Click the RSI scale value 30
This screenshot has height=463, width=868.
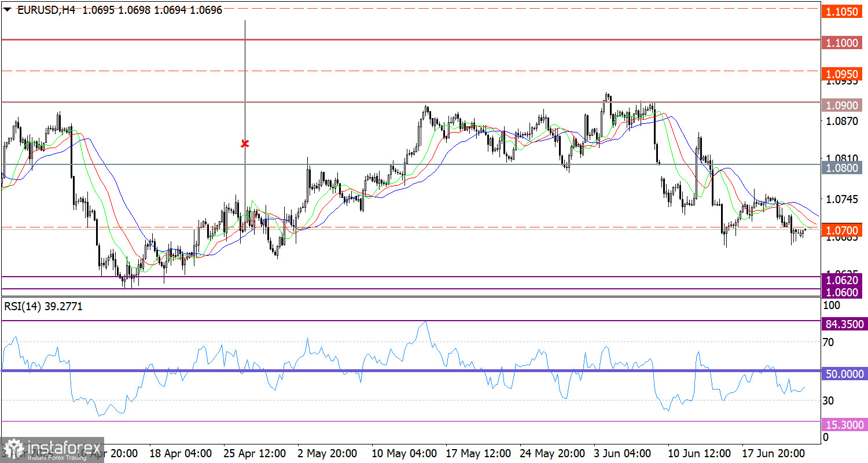pyautogui.click(x=829, y=400)
